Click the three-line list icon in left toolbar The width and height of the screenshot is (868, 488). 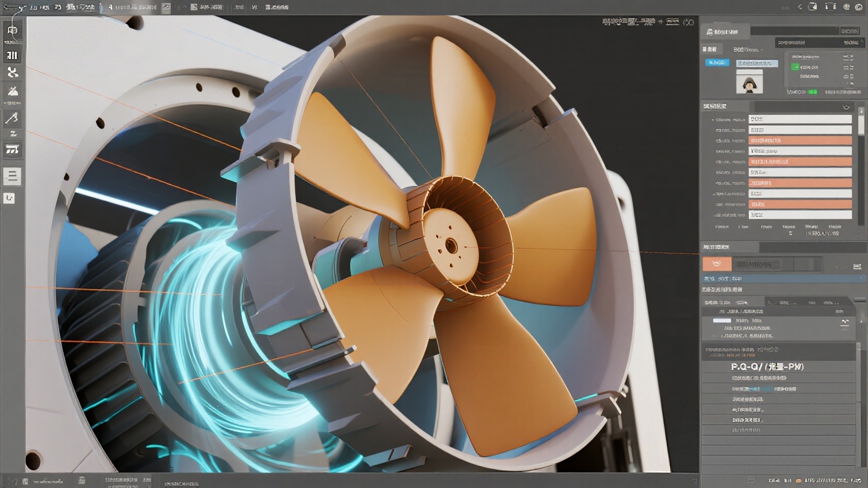(13, 176)
